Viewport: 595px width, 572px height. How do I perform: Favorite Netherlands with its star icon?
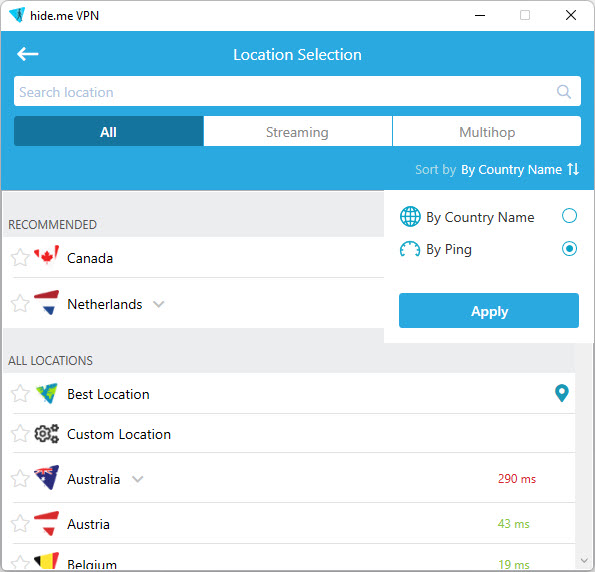[x=20, y=304]
